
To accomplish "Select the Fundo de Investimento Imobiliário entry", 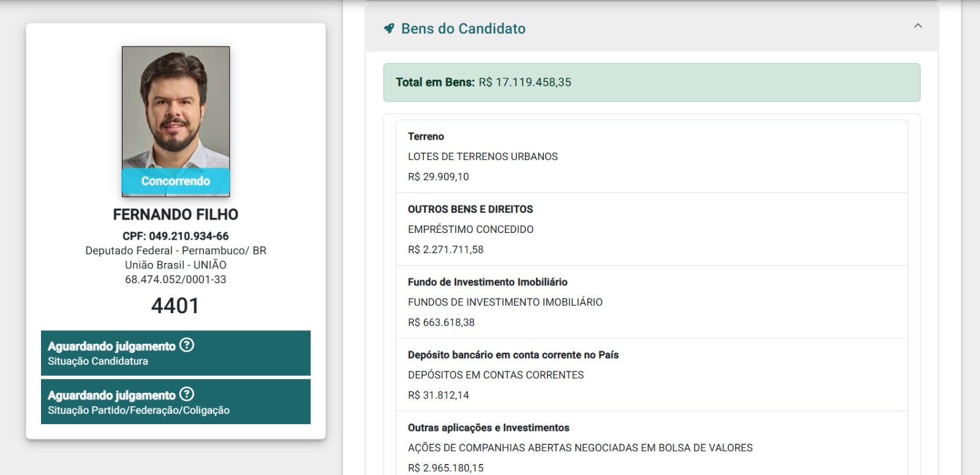I will click(652, 302).
